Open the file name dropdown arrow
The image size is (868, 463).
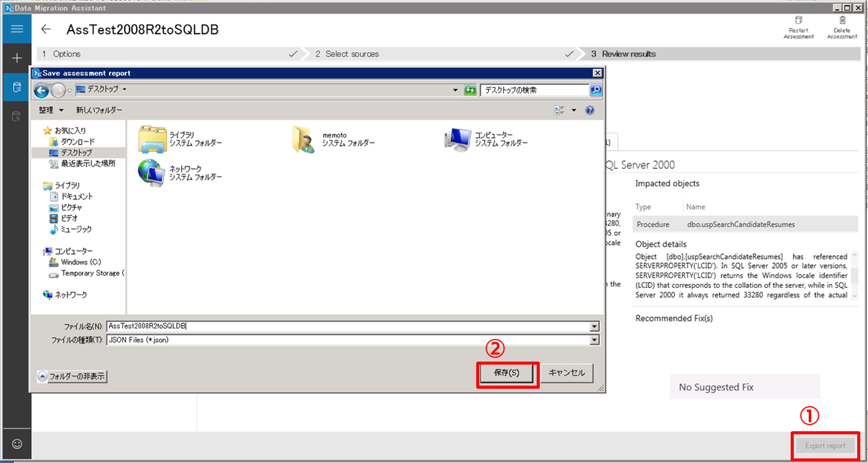(594, 326)
